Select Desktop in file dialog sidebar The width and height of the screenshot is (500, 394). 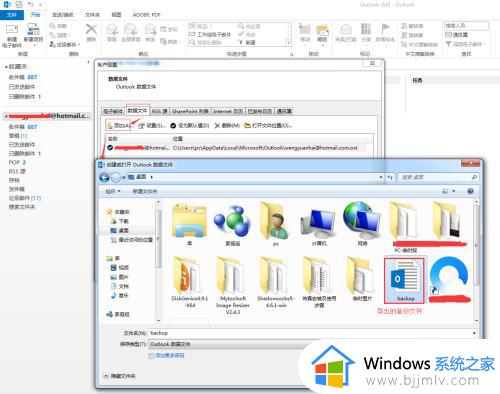pos(120,230)
